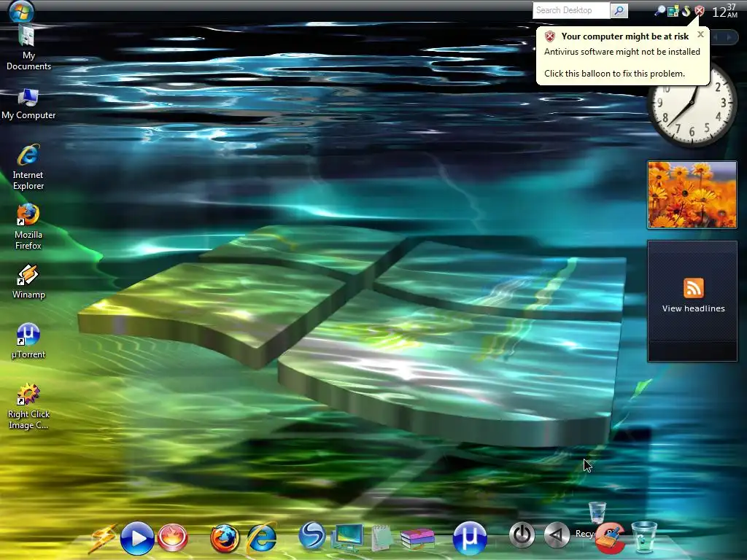Image resolution: width=747 pixels, height=560 pixels.
Task: Launch Firefox from the bottom dock
Action: [225, 538]
